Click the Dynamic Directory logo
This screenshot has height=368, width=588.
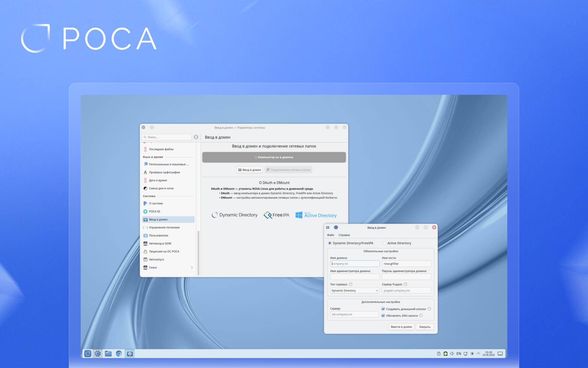[x=235, y=215]
